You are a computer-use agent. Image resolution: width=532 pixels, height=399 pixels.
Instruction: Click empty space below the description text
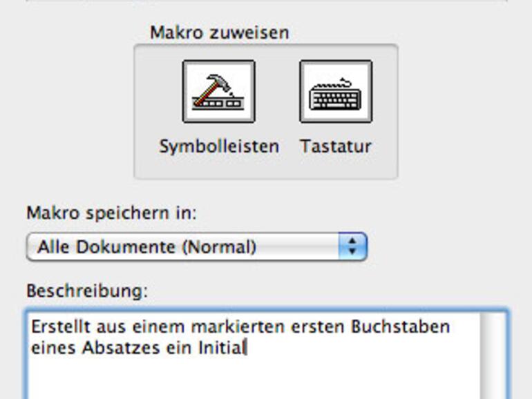[x=249, y=378]
